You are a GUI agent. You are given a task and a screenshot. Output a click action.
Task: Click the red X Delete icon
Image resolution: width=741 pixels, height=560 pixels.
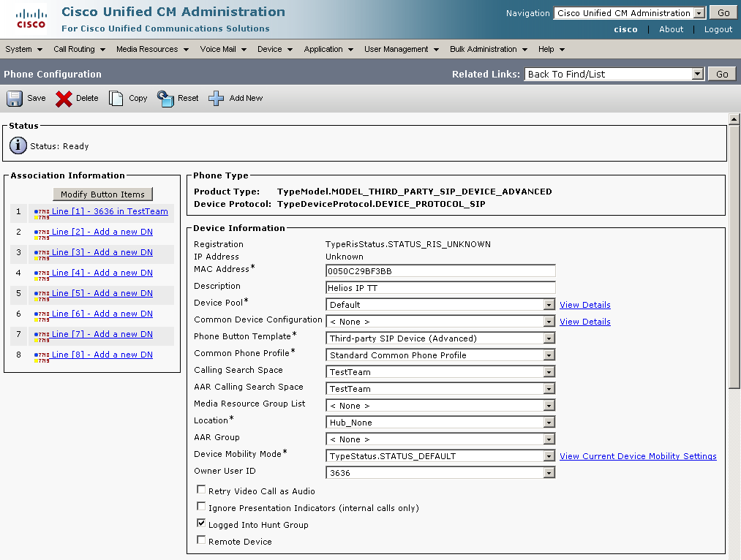(64, 98)
